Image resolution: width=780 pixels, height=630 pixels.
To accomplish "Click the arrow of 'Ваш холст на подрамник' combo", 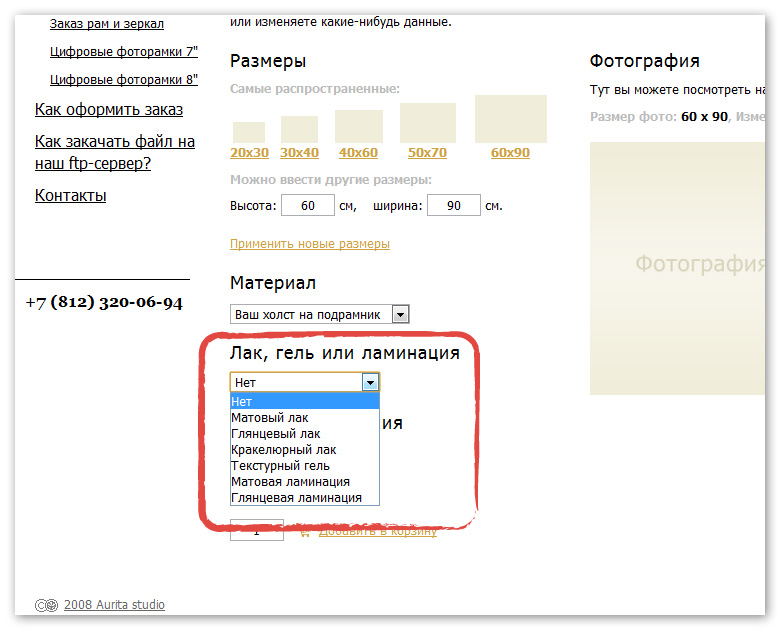I will [400, 315].
